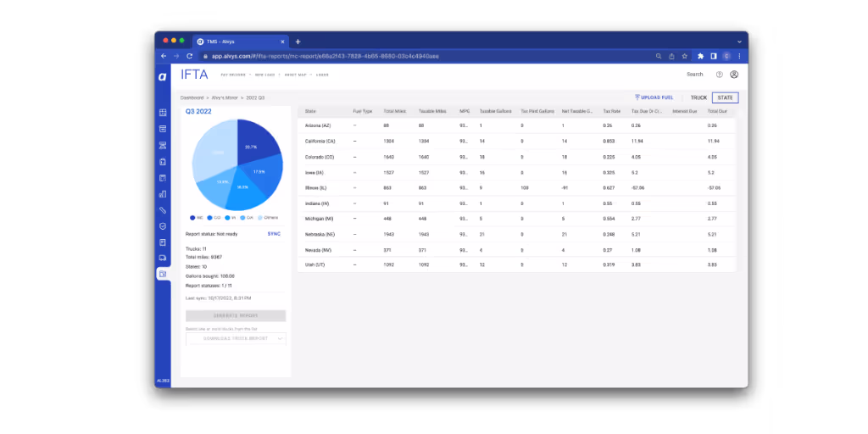The image size is (868, 434).
Task: Open the second sidebar card icon
Action: click(163, 129)
